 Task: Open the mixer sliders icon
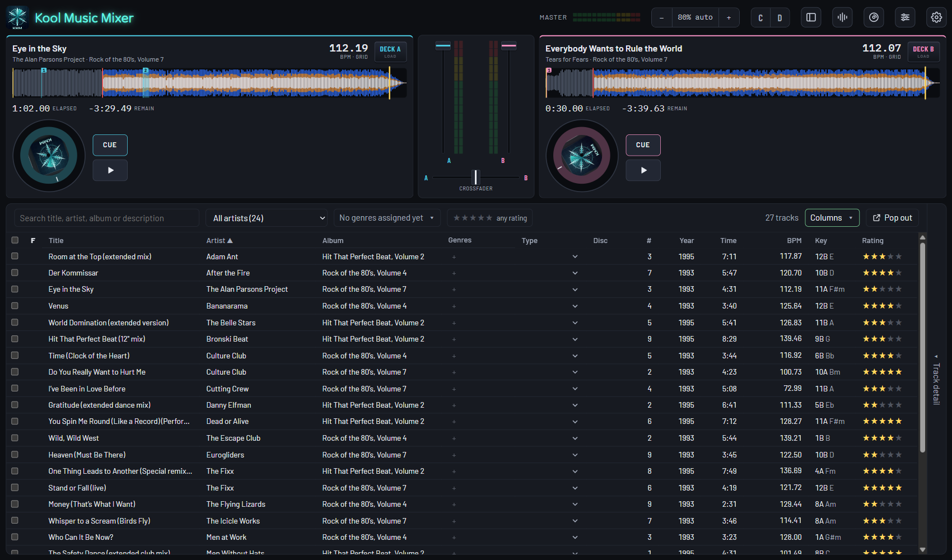point(905,17)
